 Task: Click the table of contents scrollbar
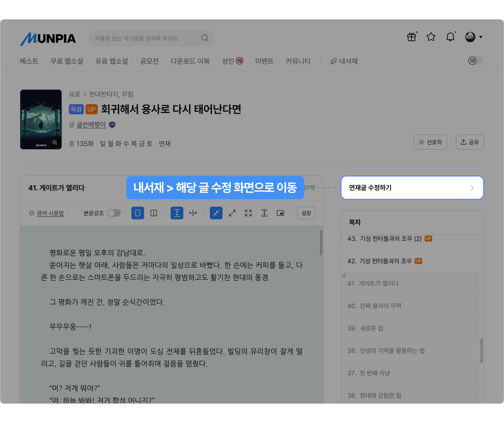(x=481, y=351)
